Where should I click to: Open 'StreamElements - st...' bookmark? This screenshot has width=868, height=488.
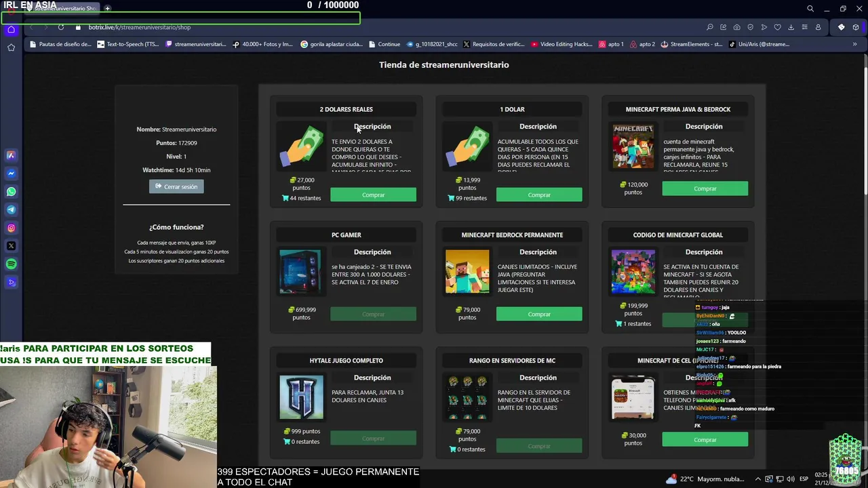tap(692, 44)
